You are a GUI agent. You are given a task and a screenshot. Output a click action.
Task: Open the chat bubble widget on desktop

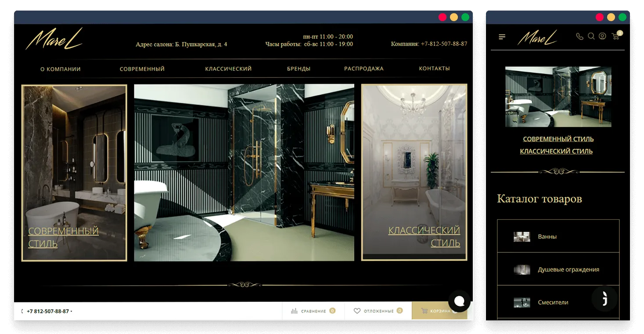(459, 301)
